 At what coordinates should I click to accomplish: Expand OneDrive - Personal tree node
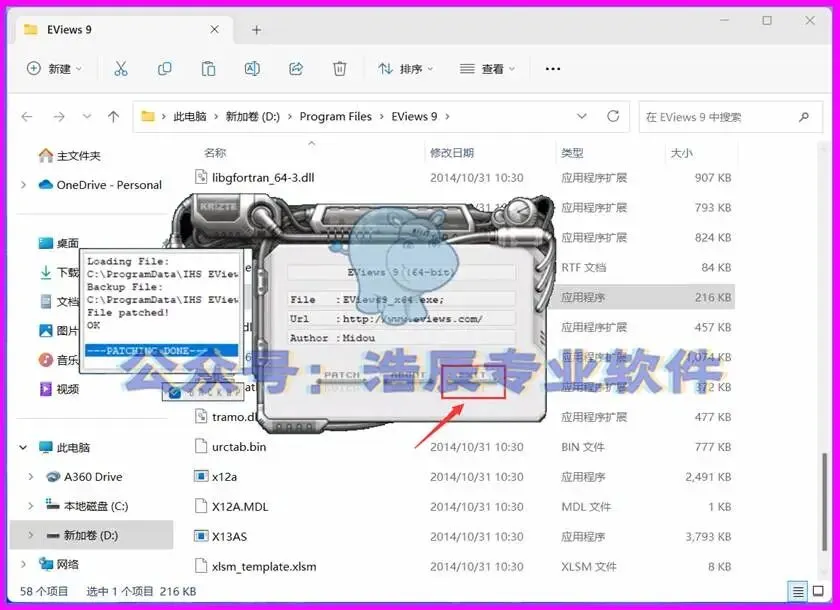pyautogui.click(x=24, y=185)
